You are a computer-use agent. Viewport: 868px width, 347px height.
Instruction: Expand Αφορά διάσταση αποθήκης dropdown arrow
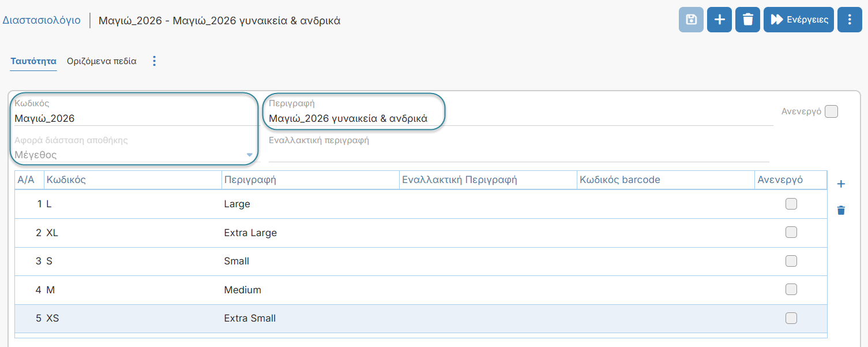249,155
